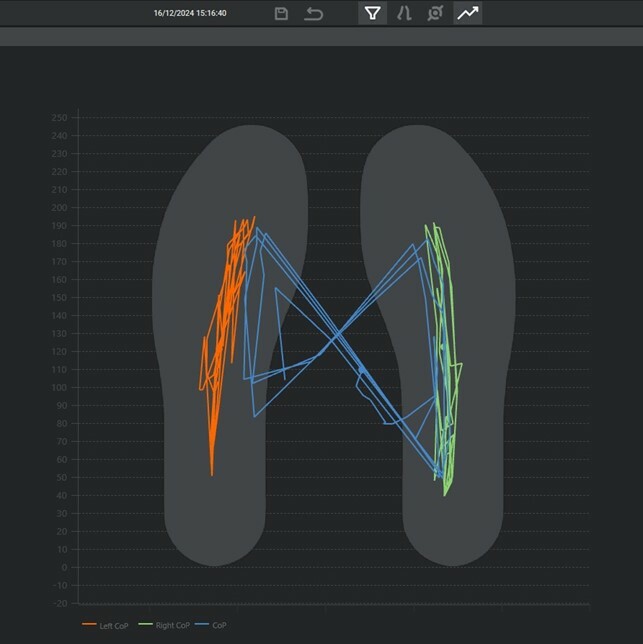The image size is (643, 644).
Task: Click the -20 y-axis label
Action: pos(59,603)
